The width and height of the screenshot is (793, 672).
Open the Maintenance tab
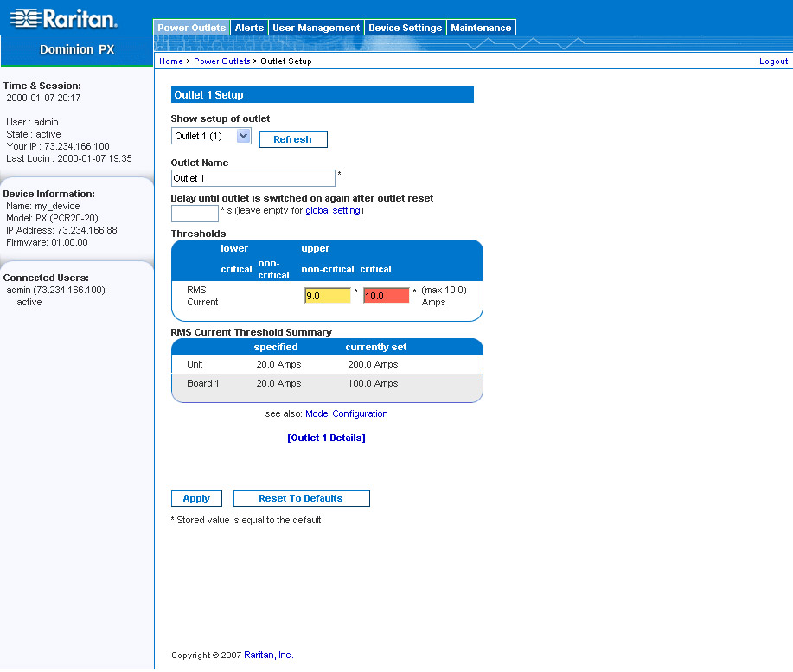coord(481,28)
